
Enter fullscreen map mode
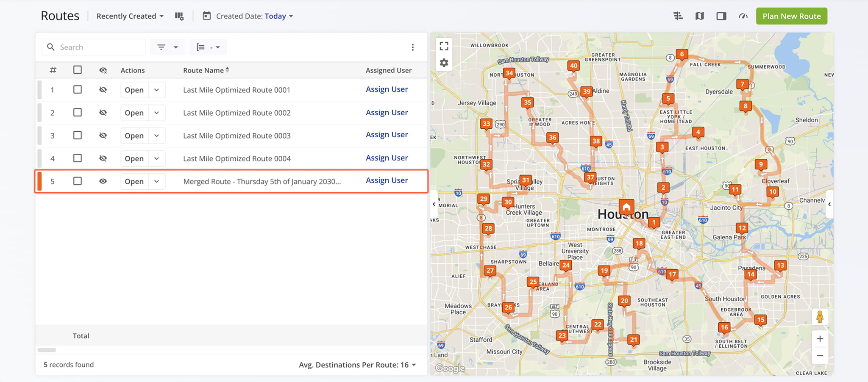(444, 46)
